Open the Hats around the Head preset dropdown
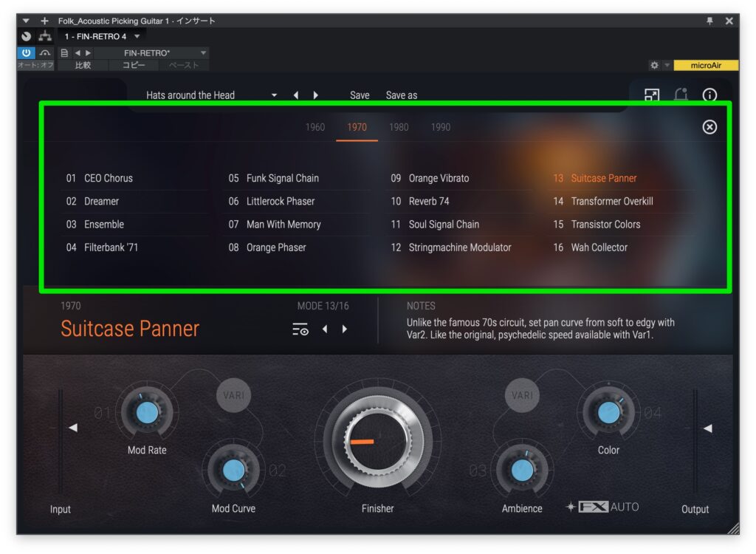Viewport: 756px width, 554px height. pos(274,95)
